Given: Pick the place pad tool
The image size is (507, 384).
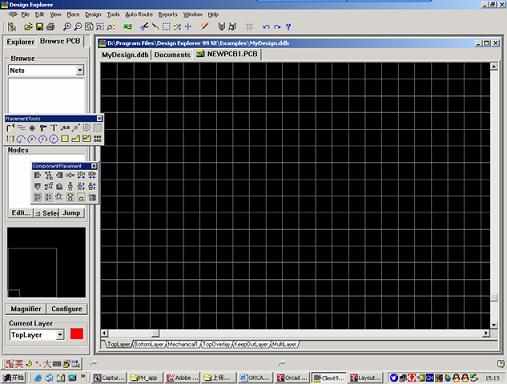Looking at the screenshot, I should tap(32, 128).
